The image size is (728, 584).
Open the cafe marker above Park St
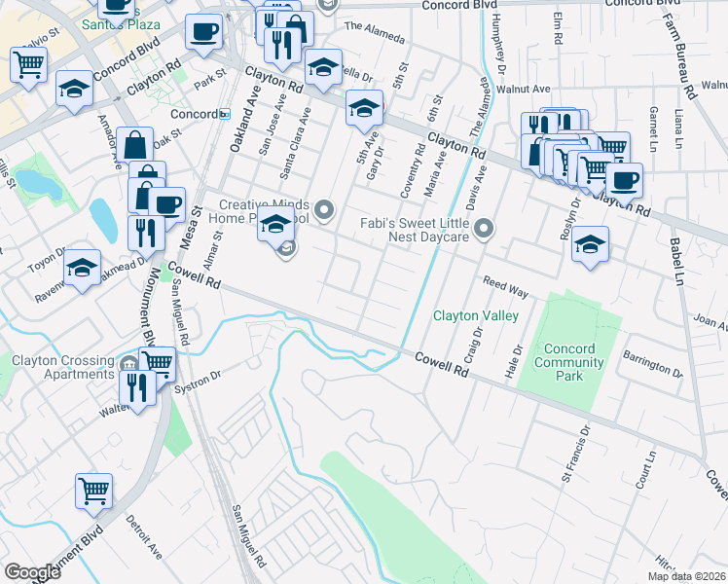[x=203, y=32]
